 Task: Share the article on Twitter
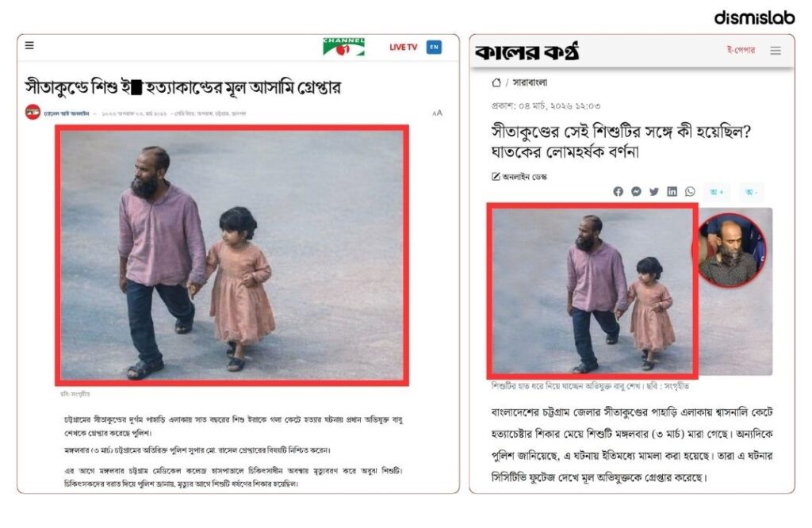click(654, 192)
